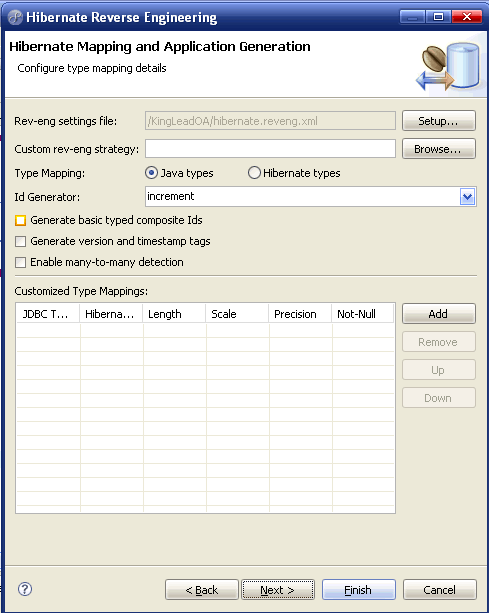
Task: Proceed with the Next > button
Action: click(x=278, y=590)
